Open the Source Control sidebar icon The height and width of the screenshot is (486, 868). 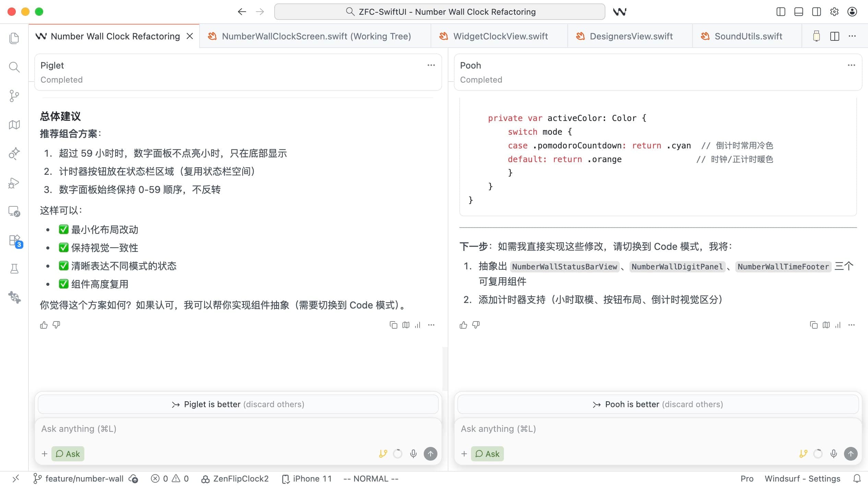pyautogui.click(x=14, y=96)
